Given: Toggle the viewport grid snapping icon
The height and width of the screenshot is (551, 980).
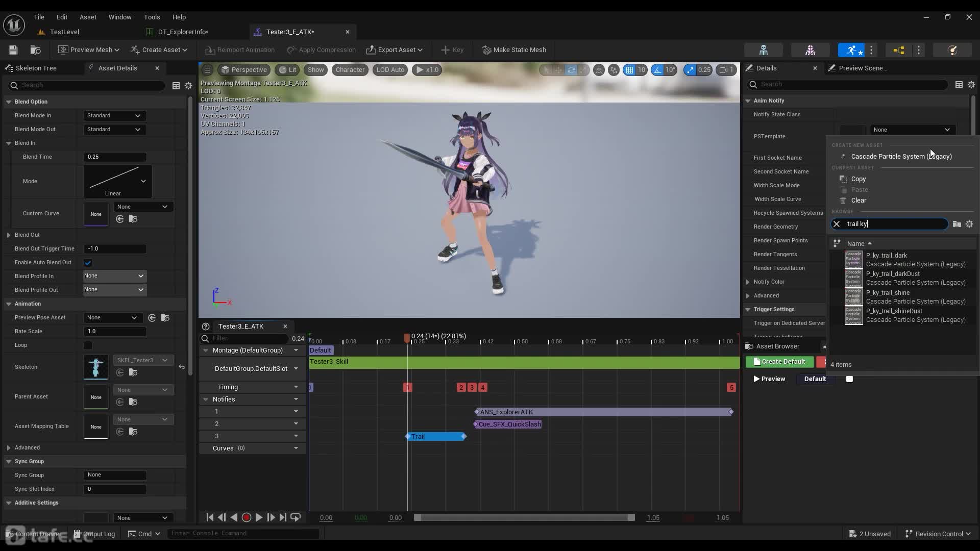Looking at the screenshot, I should click(x=629, y=70).
